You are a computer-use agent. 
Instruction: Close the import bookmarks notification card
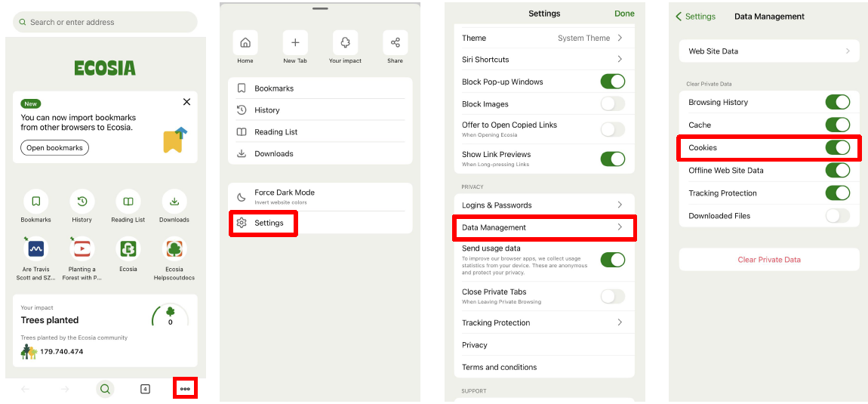click(186, 102)
